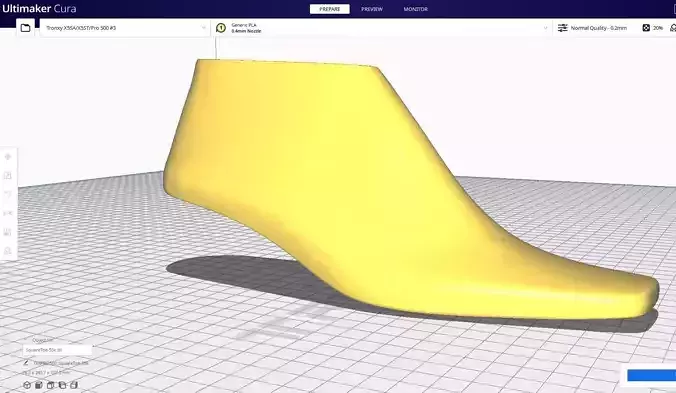Click the 20% infill value

coord(657,28)
